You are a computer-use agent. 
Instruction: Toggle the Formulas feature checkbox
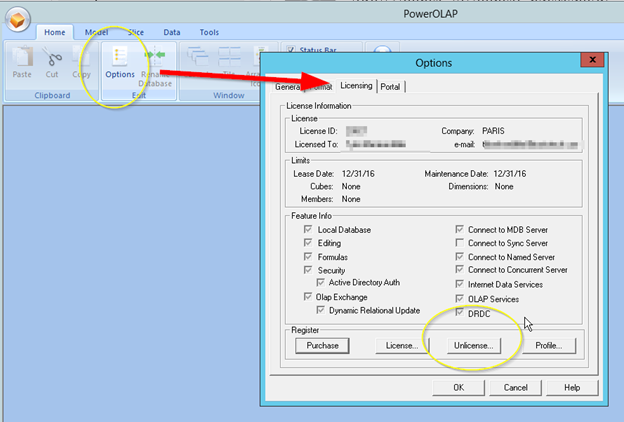pyautogui.click(x=308, y=256)
